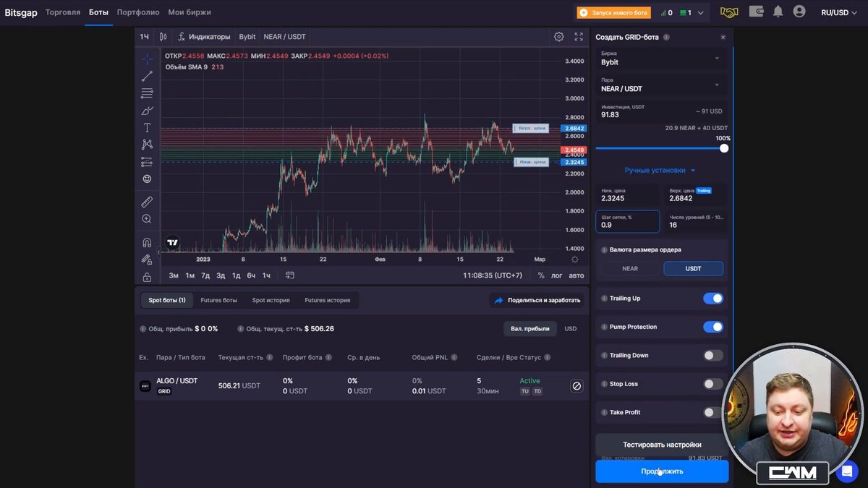This screenshot has width=868, height=488.
Task: Select USD profit display
Action: click(571, 328)
